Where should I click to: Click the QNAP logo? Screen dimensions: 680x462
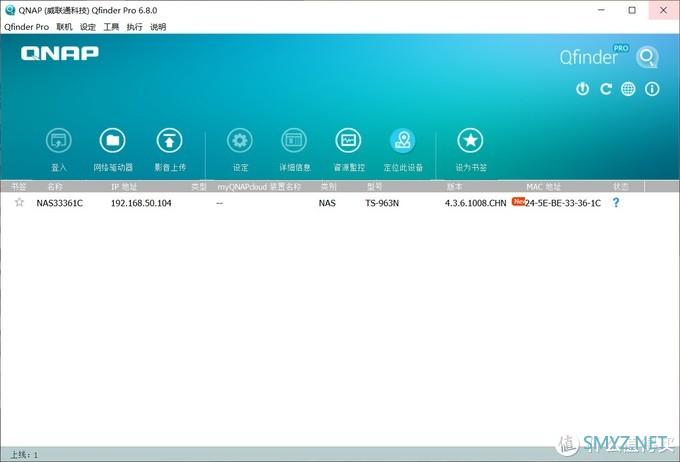(x=60, y=53)
